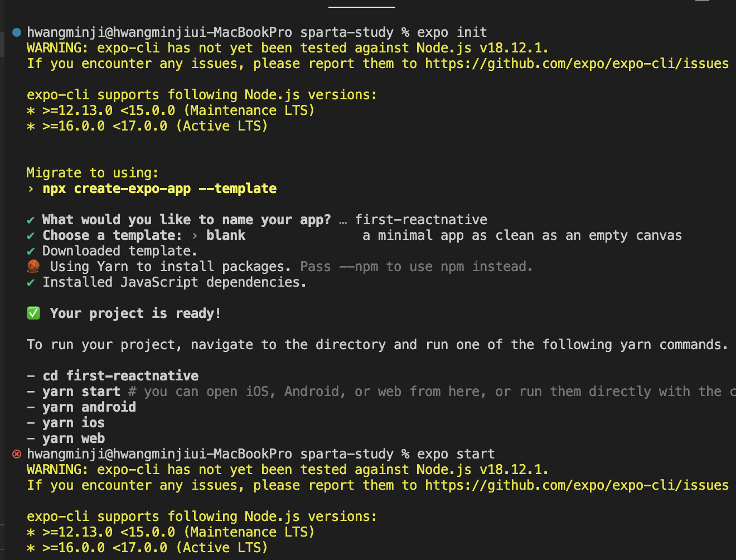
Task: Open the GitHub issues link under the expo init warning
Action: pos(577,64)
